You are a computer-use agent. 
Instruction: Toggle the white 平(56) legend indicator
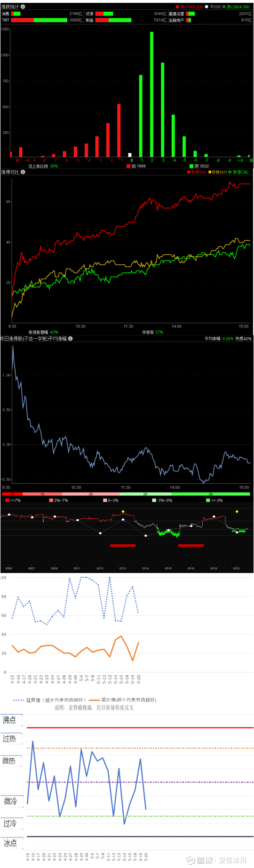point(206,7)
